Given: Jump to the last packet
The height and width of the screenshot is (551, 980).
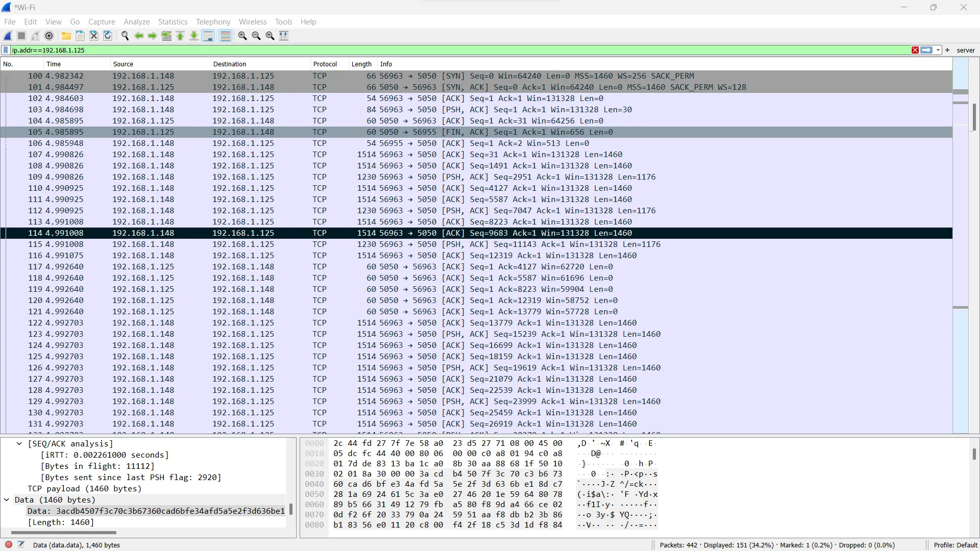Looking at the screenshot, I should [194, 36].
